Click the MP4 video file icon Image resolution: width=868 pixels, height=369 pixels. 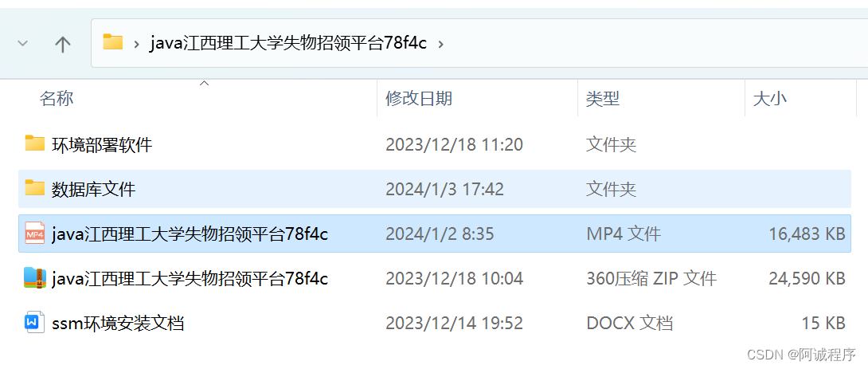34,233
